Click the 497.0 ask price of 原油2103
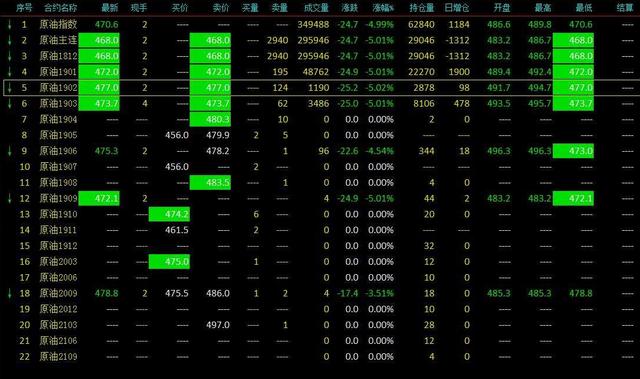This screenshot has width=640, height=379. 218,325
